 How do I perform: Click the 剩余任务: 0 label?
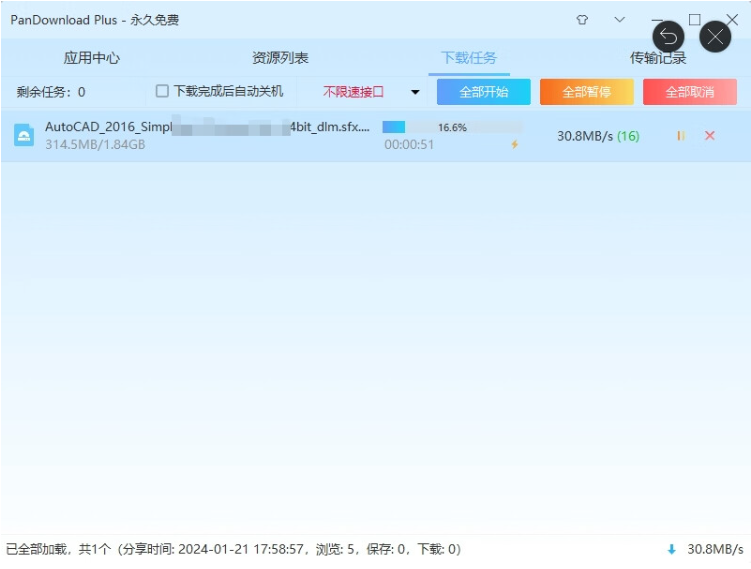51,91
